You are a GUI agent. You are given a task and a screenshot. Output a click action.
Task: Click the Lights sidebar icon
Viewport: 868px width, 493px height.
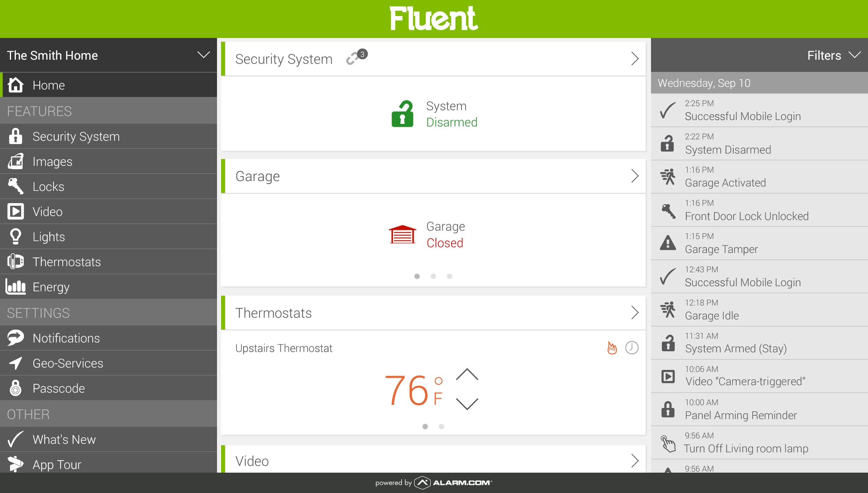(16, 237)
